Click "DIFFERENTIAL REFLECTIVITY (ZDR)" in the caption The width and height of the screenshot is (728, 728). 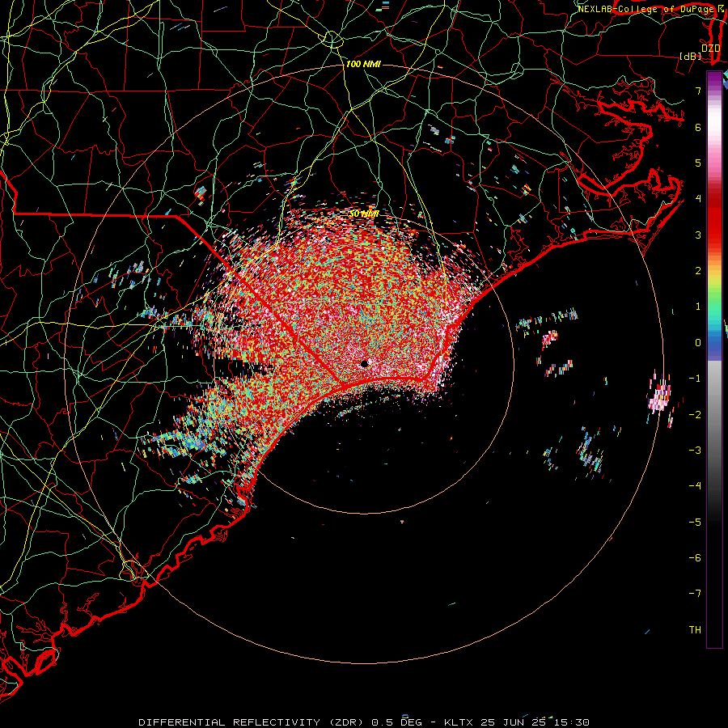(x=253, y=722)
